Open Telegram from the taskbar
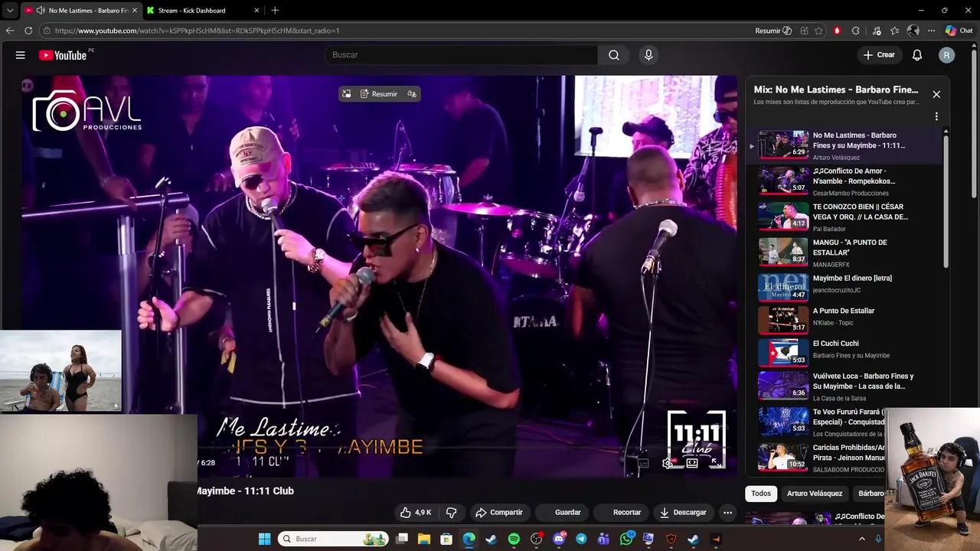The width and height of the screenshot is (980, 551). [581, 539]
